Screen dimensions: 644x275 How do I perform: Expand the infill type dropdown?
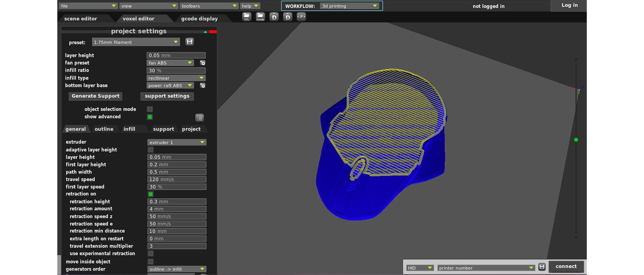click(176, 78)
